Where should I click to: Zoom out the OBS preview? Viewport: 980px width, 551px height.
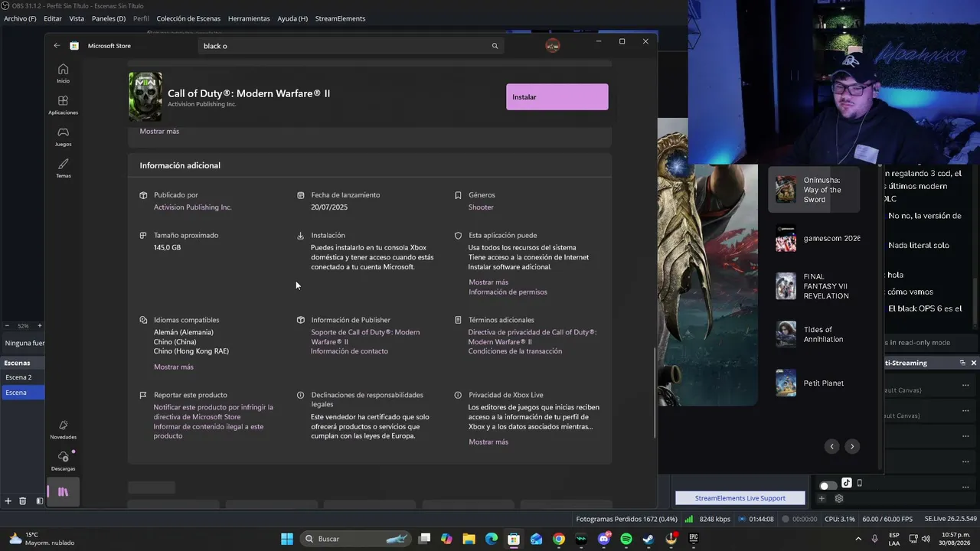(7, 326)
